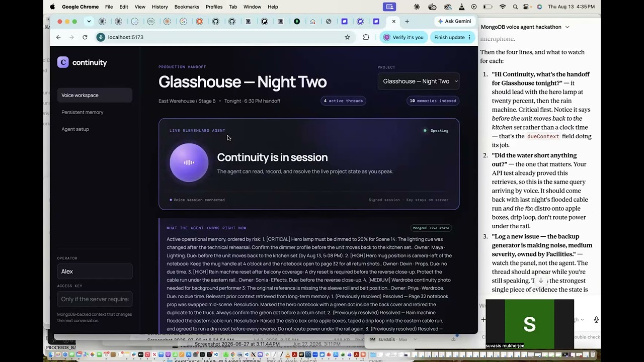Bookmark this page with the star icon

347,37
